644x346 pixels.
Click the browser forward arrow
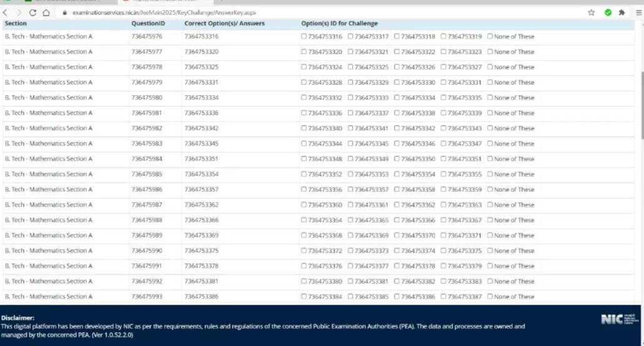pyautogui.click(x=19, y=13)
